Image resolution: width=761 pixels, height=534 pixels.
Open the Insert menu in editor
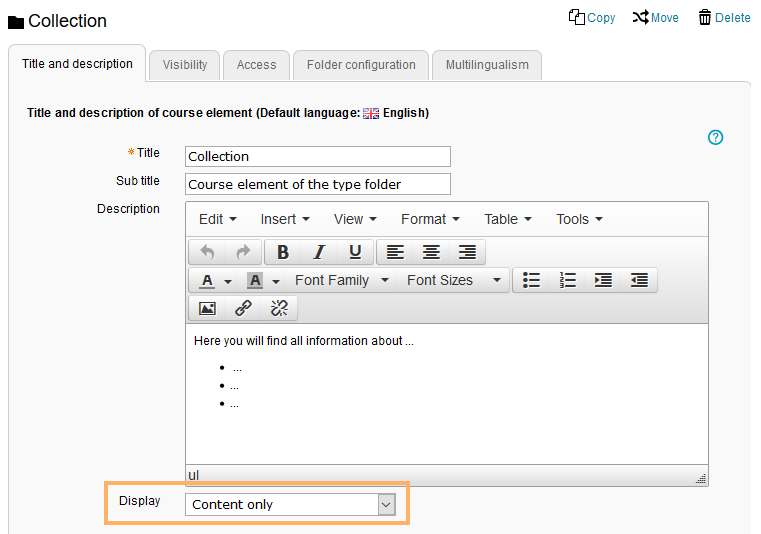click(x=285, y=219)
